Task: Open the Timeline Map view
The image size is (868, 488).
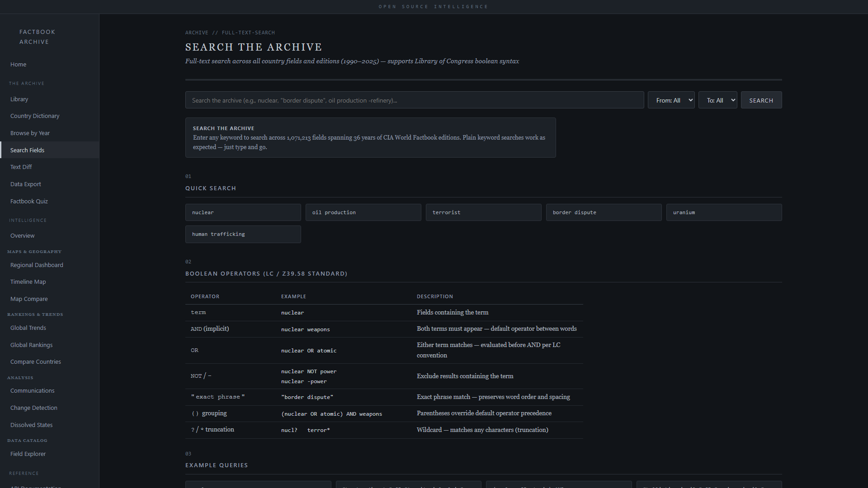Action: point(28,282)
